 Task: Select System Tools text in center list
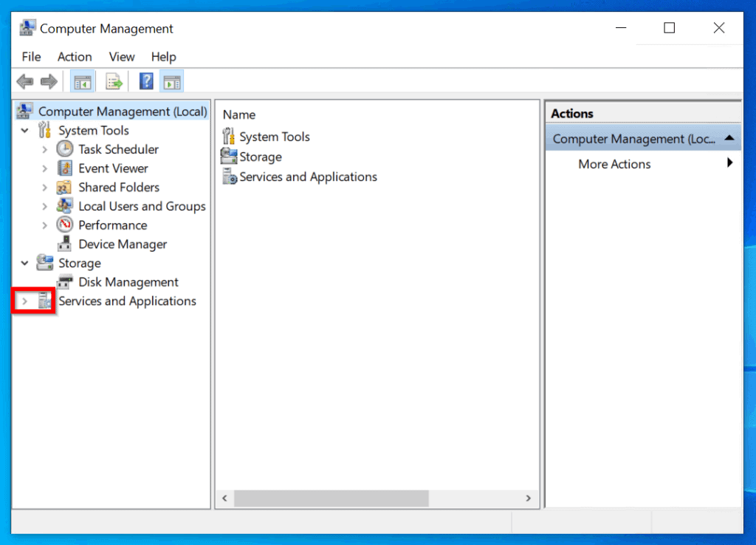[x=275, y=137]
